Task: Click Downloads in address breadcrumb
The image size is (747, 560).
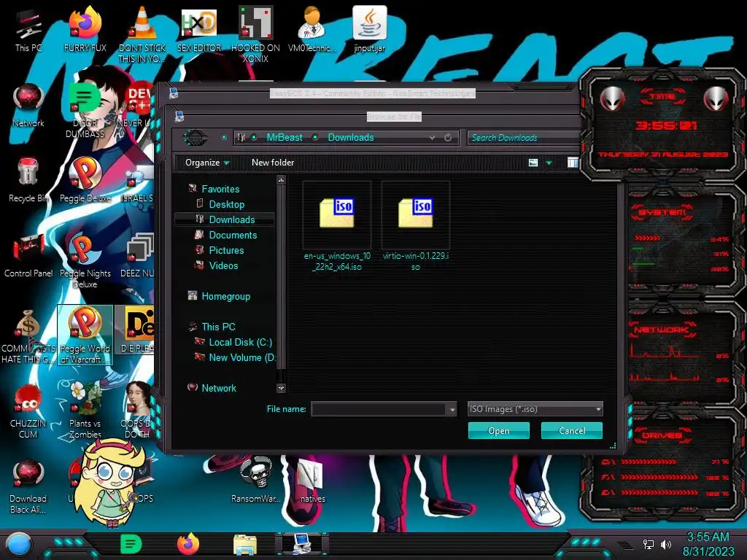Action: pyautogui.click(x=351, y=137)
